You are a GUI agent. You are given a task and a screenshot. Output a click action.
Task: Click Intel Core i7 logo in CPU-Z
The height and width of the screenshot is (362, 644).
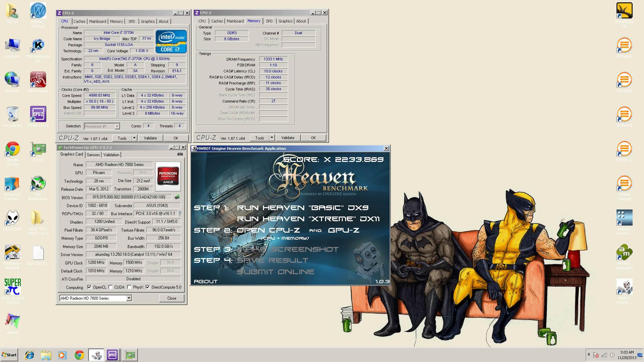tap(171, 42)
